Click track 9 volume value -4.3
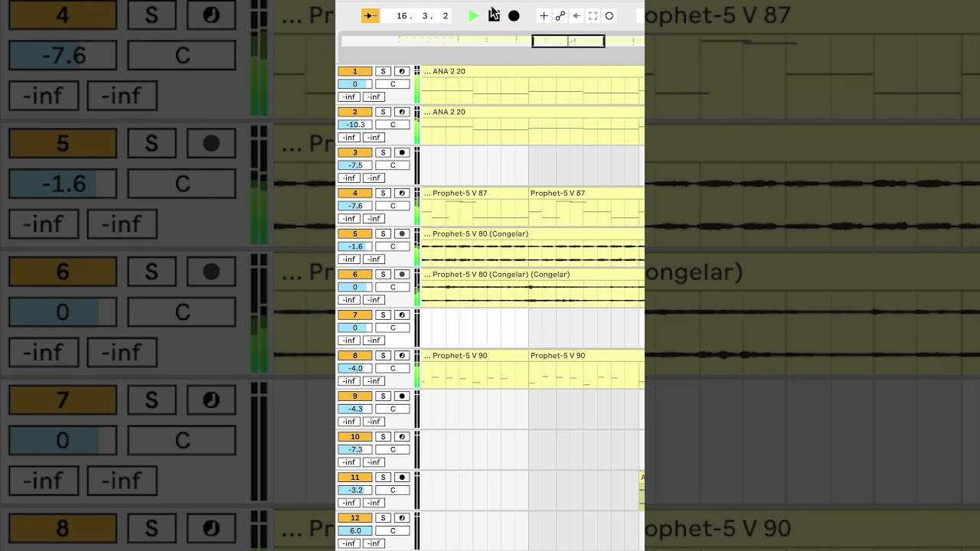The height and width of the screenshot is (551, 980). pos(355,409)
